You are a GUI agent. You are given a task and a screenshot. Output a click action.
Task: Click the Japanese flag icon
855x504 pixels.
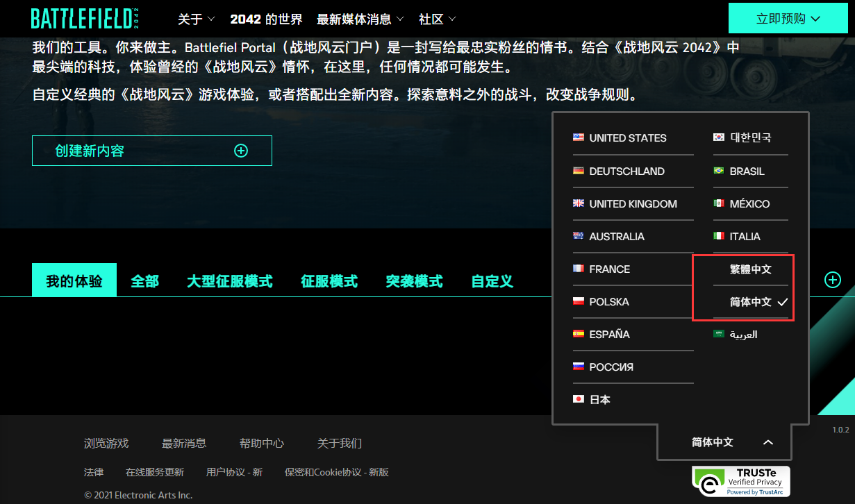click(x=579, y=399)
